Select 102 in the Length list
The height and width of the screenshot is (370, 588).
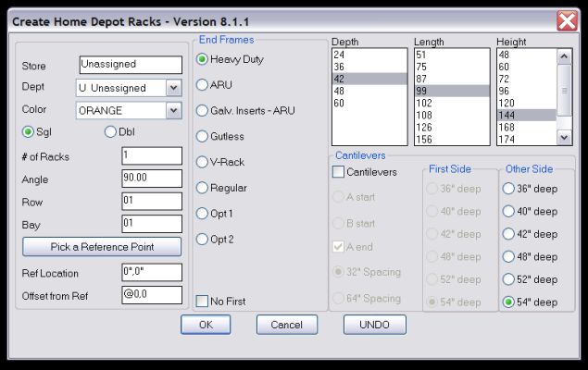(452, 103)
